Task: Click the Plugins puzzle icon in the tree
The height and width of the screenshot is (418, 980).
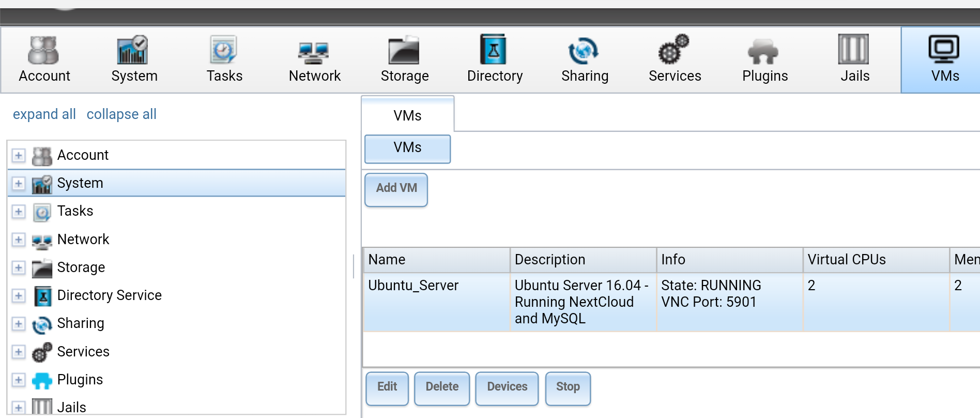Action: click(42, 380)
